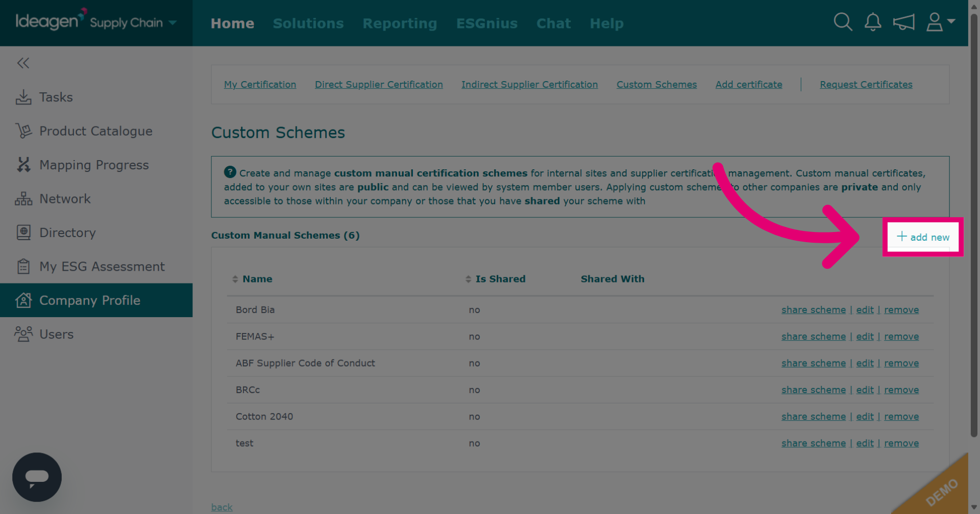Remove the BRCc scheme
This screenshot has width=980, height=514.
click(901, 390)
